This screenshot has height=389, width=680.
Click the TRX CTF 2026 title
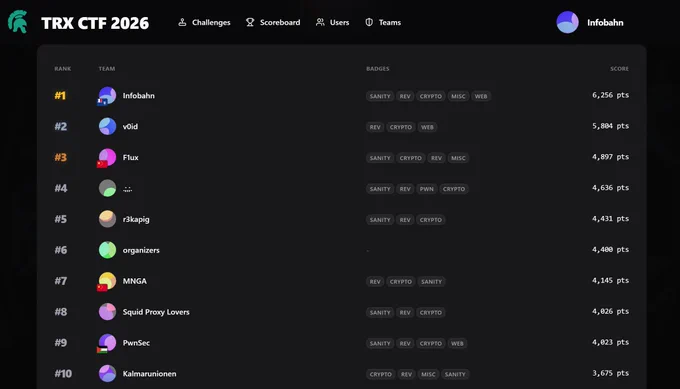(x=95, y=23)
